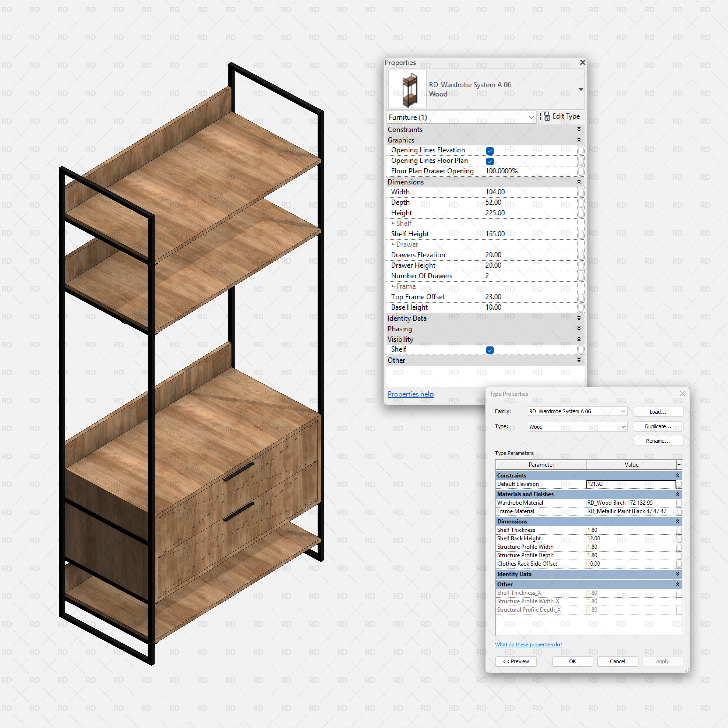Click the equals column header icon

(x=679, y=465)
